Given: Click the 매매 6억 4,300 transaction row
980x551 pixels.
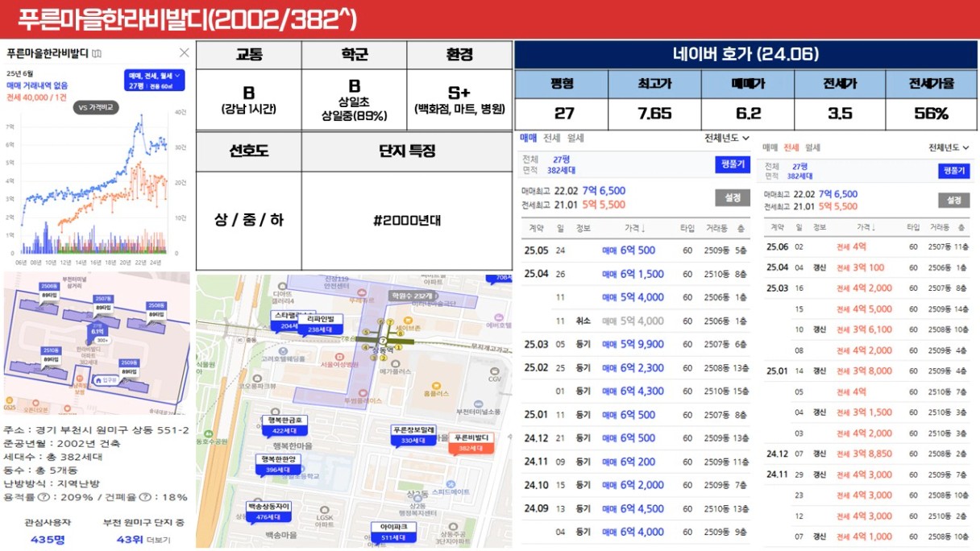Looking at the screenshot, I should coord(636,391).
